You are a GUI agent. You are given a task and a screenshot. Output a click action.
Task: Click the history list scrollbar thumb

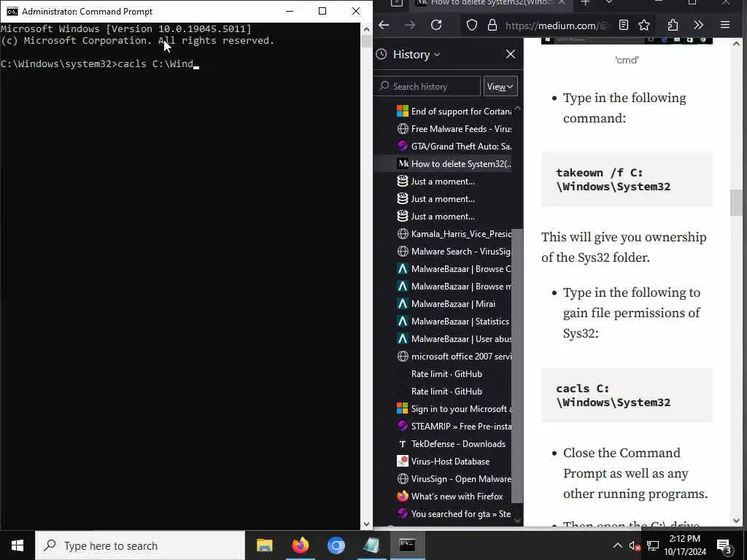517,366
